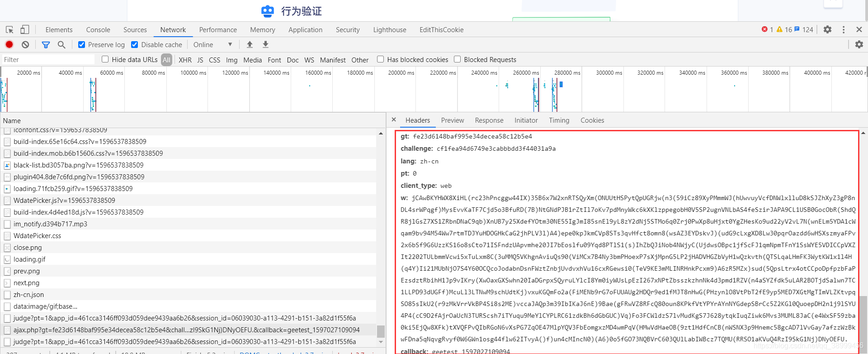
Task: Open network search magnifier
Action: click(61, 44)
